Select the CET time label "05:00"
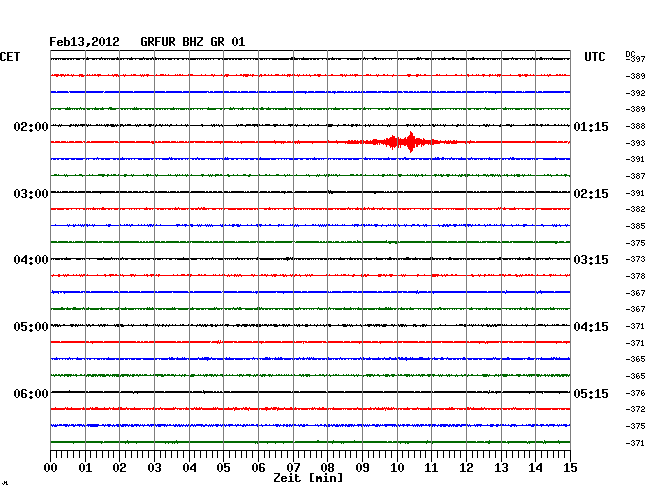The width and height of the screenshot is (650, 494). (x=31, y=327)
